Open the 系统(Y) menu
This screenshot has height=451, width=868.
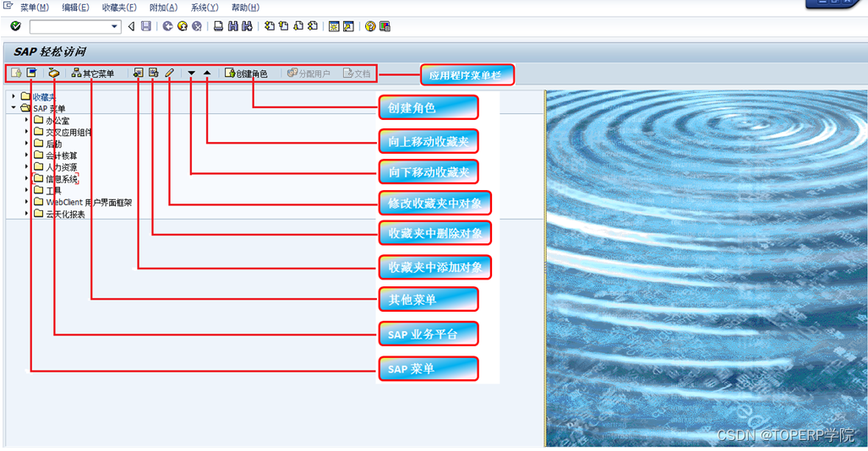point(205,8)
